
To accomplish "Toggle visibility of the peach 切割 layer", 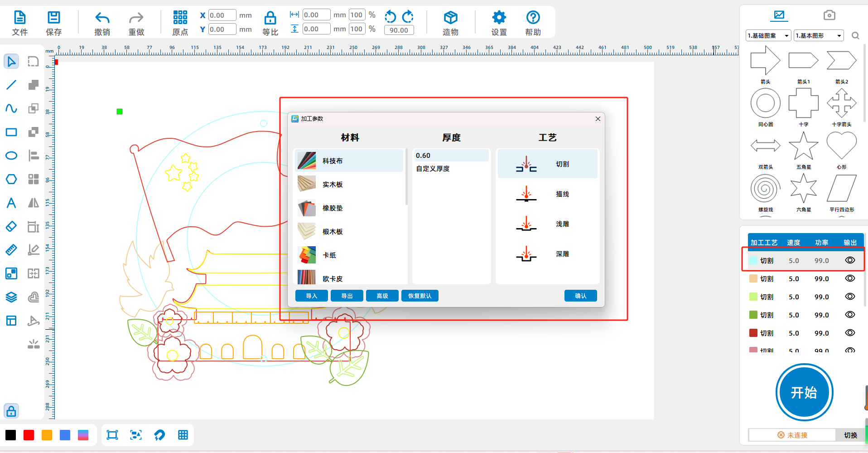I will click(x=850, y=278).
